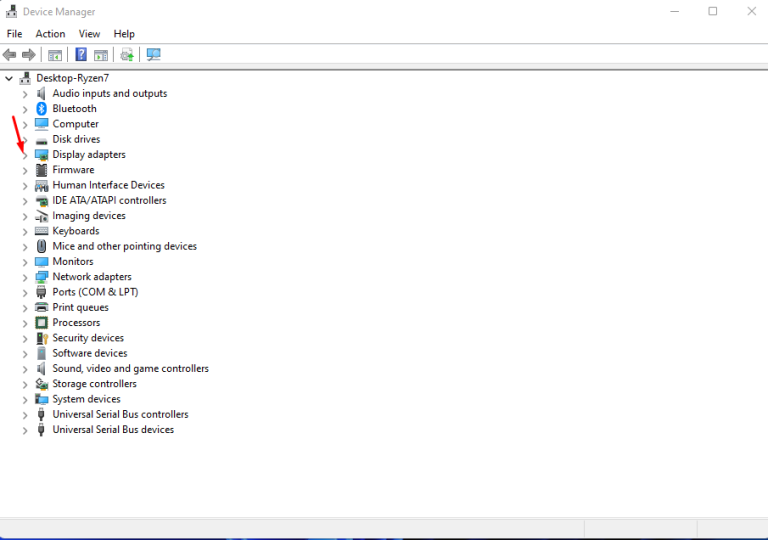The height and width of the screenshot is (540, 768).
Task: Click the System devices icon
Action: pyautogui.click(x=42, y=399)
